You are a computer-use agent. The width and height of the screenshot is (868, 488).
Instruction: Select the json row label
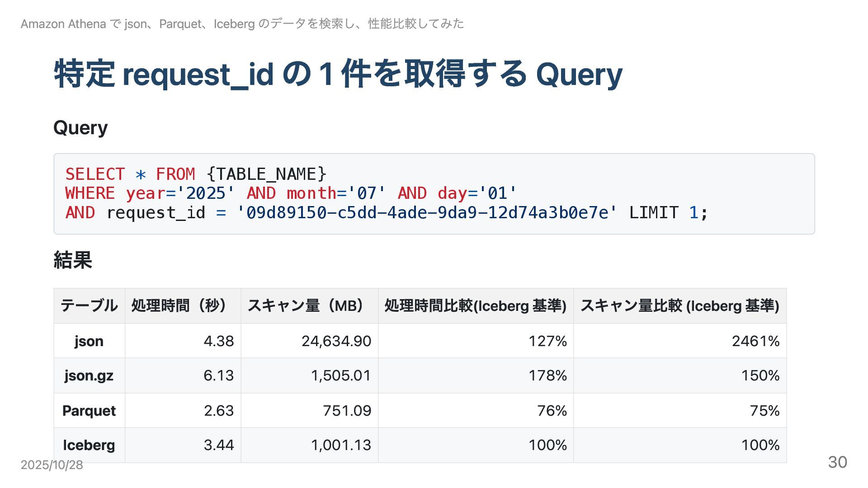click(x=89, y=341)
